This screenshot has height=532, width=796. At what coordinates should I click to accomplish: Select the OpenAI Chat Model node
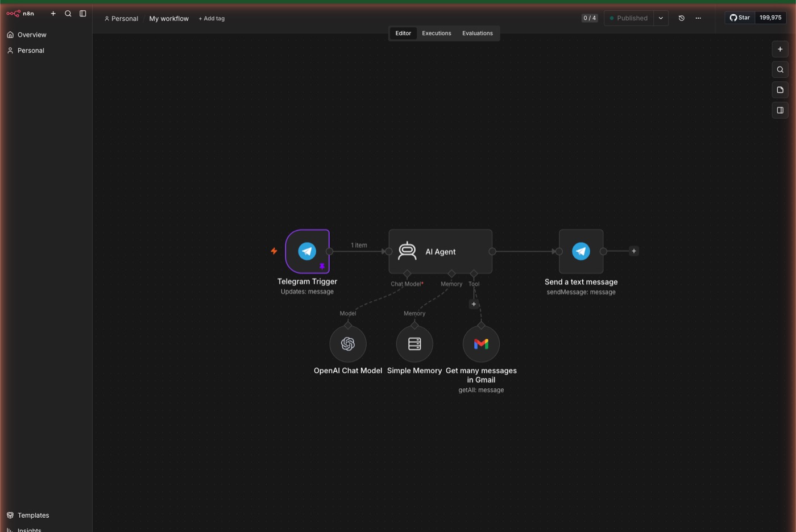coord(348,344)
